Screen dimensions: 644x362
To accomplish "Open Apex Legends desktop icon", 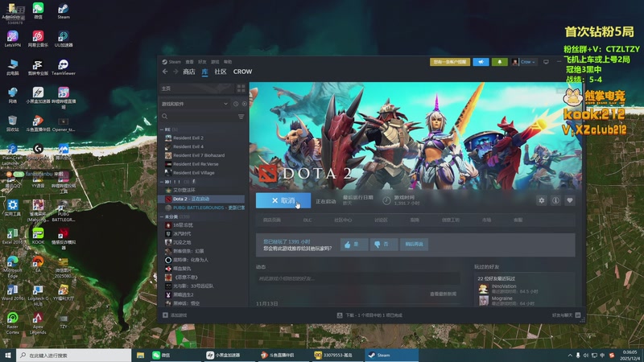I will click(x=38, y=323).
